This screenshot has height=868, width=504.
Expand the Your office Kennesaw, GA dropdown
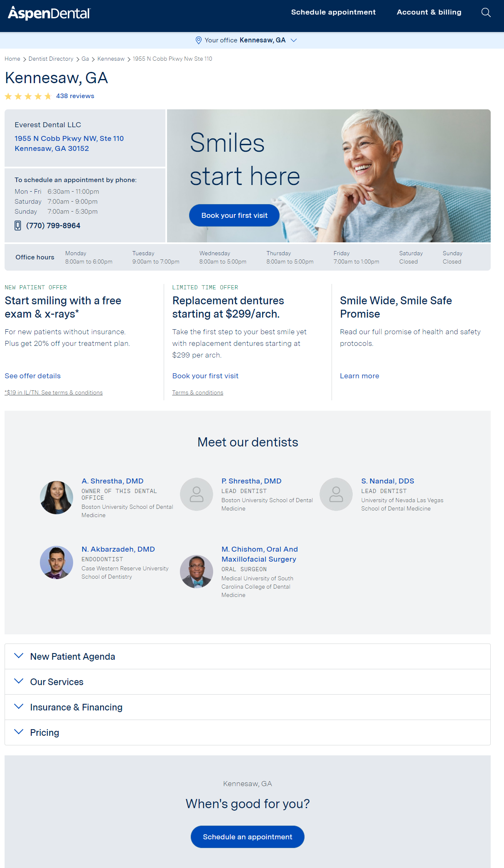(246, 40)
